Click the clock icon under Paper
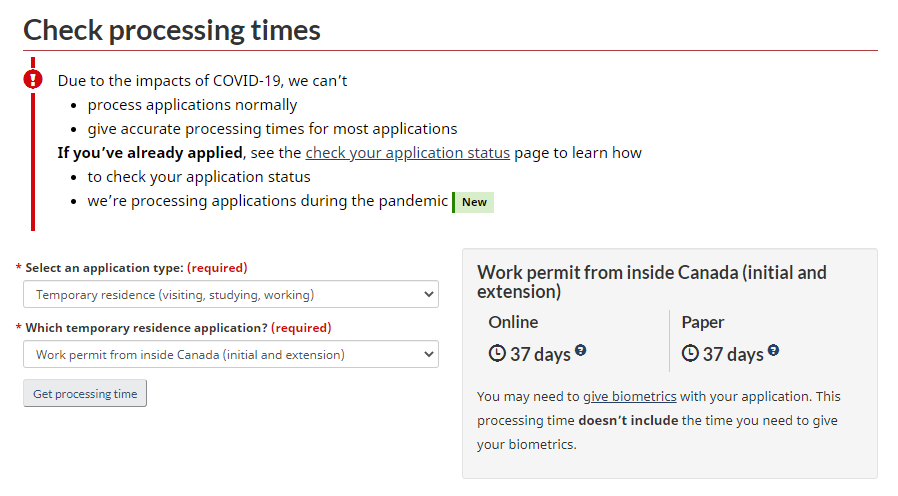Viewport: 898px width, 496px height. [x=690, y=354]
